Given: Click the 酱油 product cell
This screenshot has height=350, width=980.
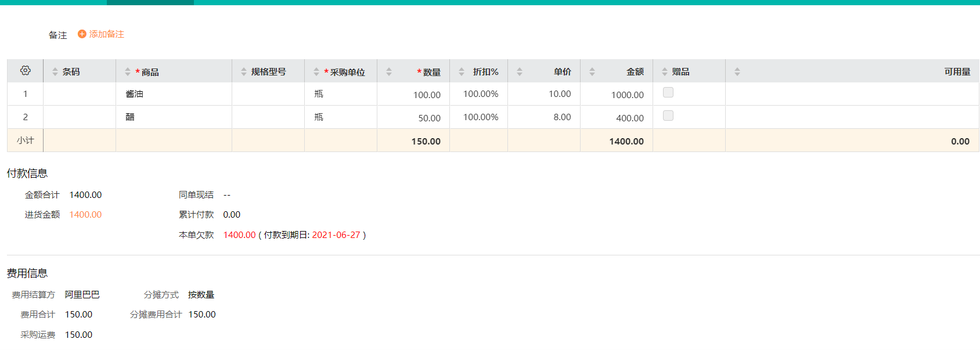Looking at the screenshot, I should tap(135, 94).
